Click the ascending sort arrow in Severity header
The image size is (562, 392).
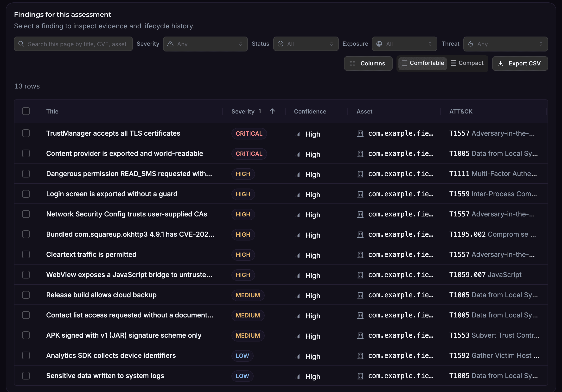(x=272, y=111)
